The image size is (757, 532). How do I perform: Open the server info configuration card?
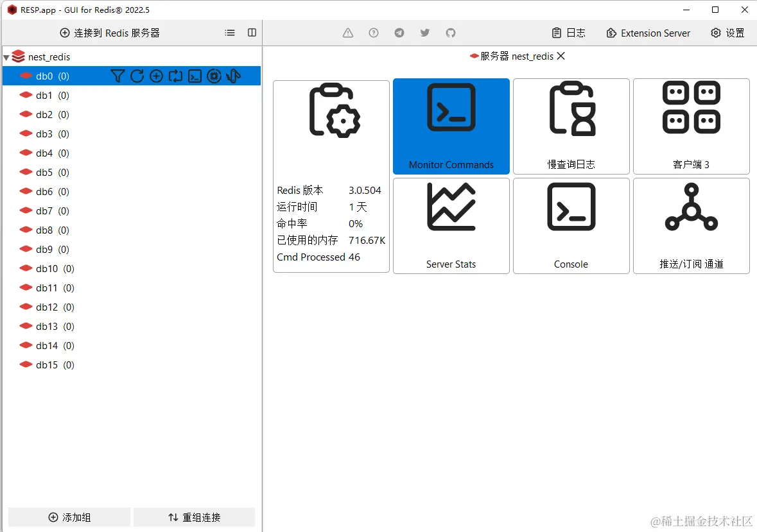pyautogui.click(x=331, y=176)
